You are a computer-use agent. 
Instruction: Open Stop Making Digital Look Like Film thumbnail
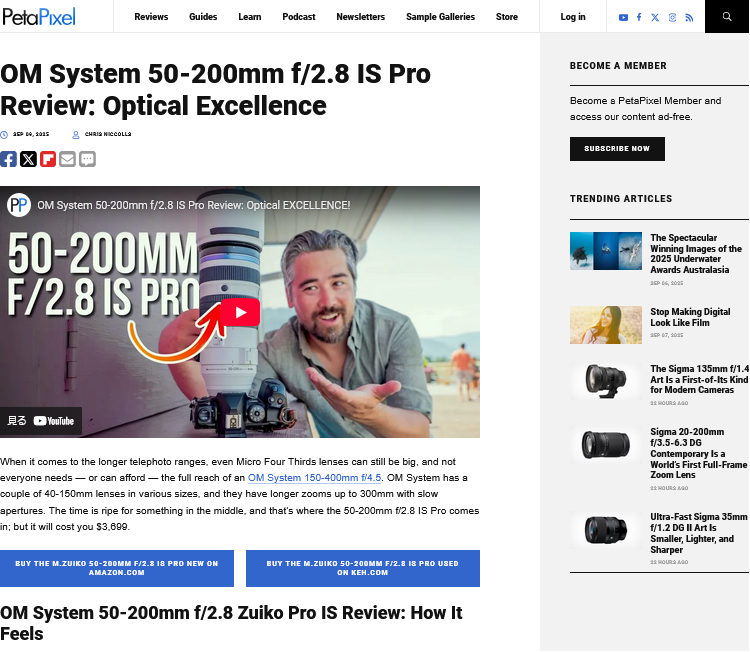point(606,325)
